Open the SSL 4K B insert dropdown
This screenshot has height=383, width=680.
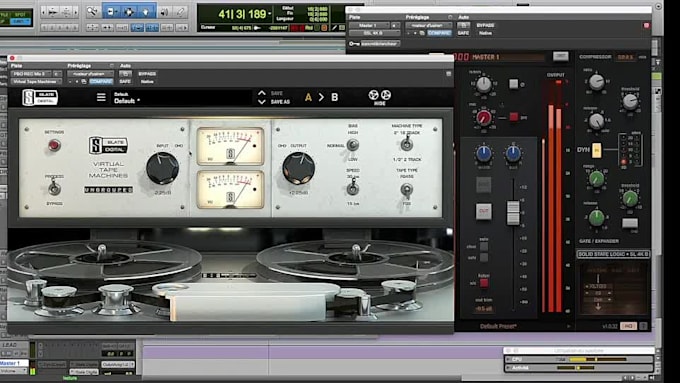pos(375,33)
